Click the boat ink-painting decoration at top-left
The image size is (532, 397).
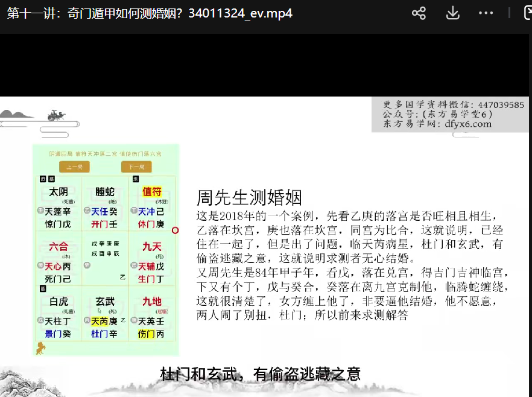pyautogui.click(x=57, y=114)
